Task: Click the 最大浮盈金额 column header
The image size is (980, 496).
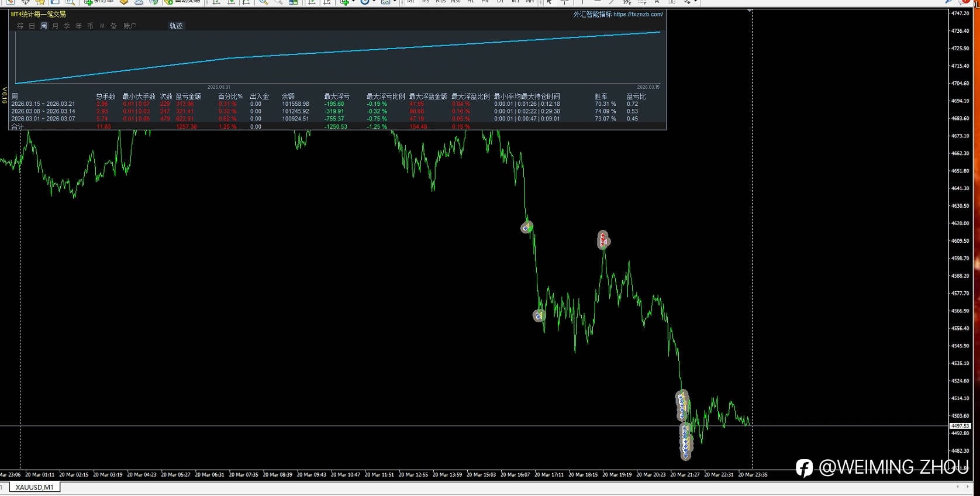Action: click(428, 97)
